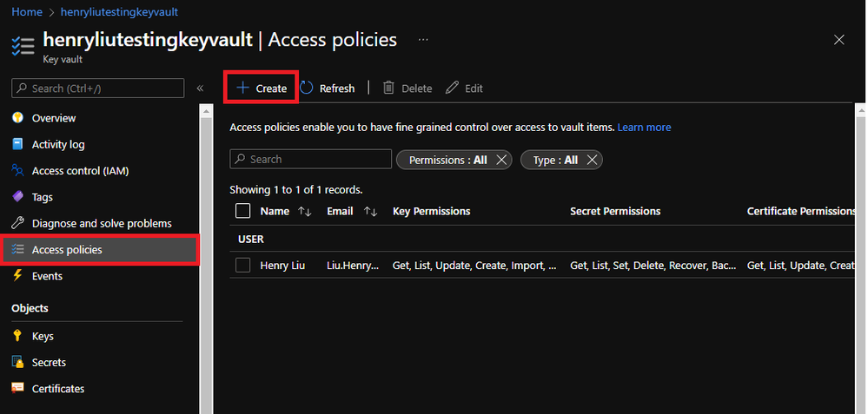
Task: Click the Edit toolbar button
Action: click(465, 88)
